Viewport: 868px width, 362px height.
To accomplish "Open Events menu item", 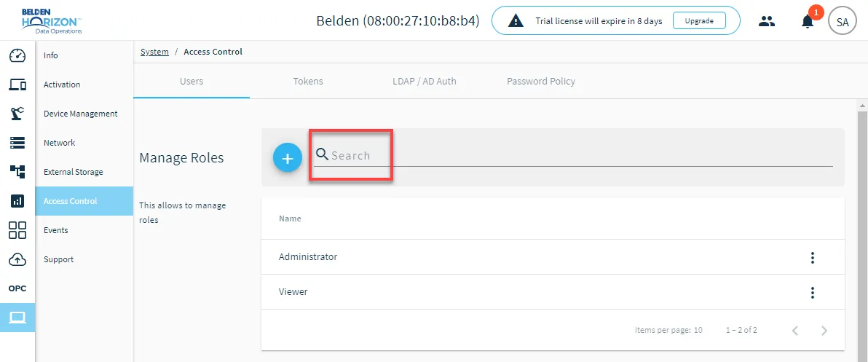I will 84,230.
